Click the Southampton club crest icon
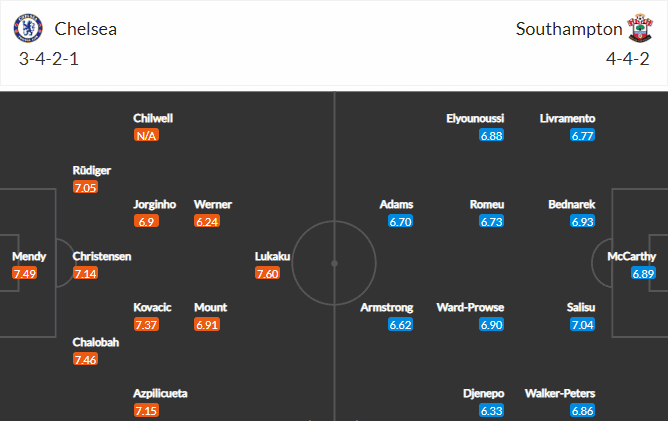The image size is (668, 421). [639, 28]
